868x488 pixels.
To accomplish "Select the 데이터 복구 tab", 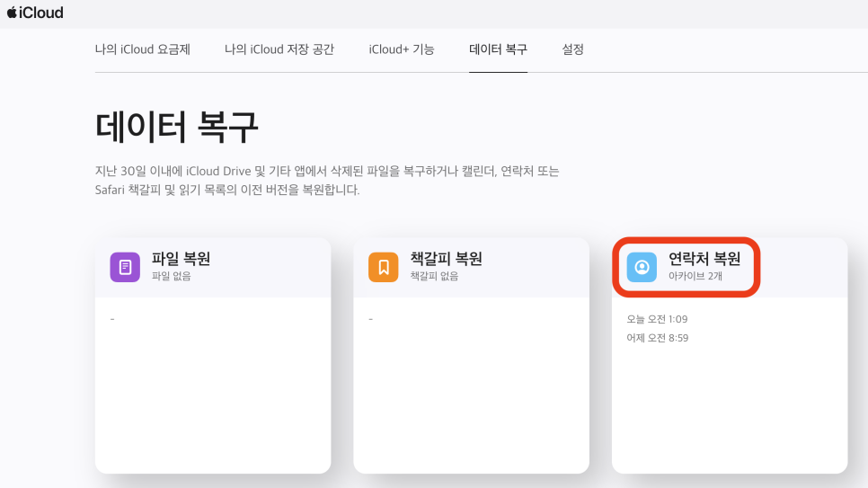I will pos(498,49).
